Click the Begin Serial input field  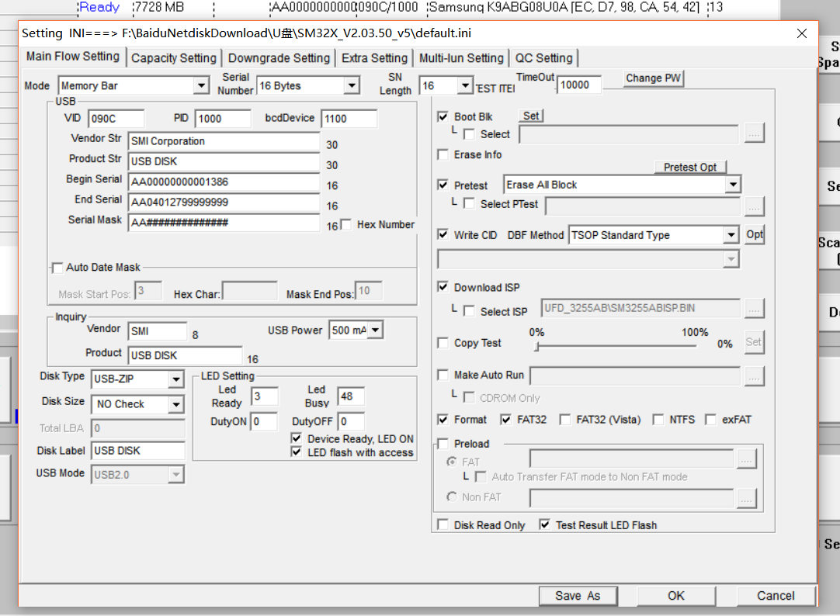(x=224, y=182)
